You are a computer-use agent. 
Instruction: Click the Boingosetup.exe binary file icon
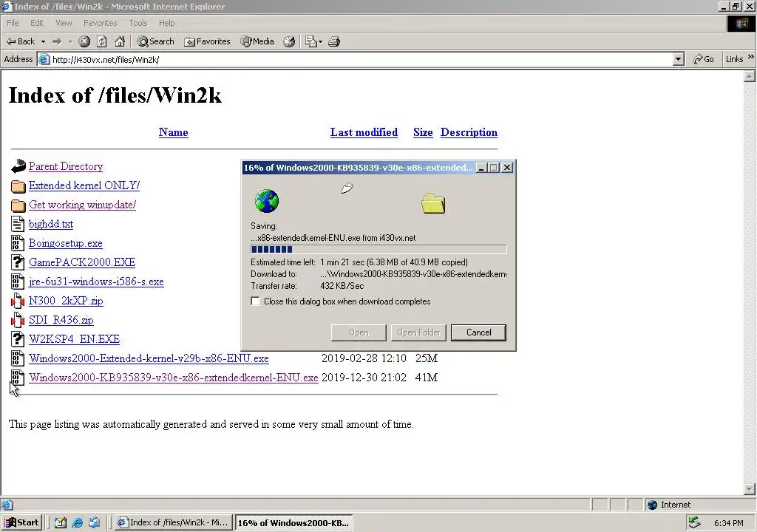(18, 243)
